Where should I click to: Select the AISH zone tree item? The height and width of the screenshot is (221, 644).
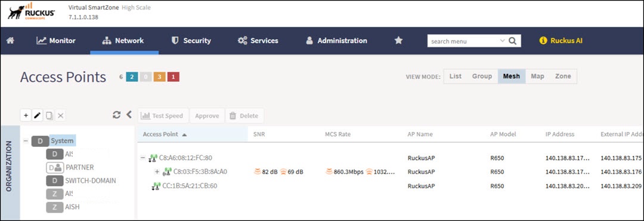[72, 207]
